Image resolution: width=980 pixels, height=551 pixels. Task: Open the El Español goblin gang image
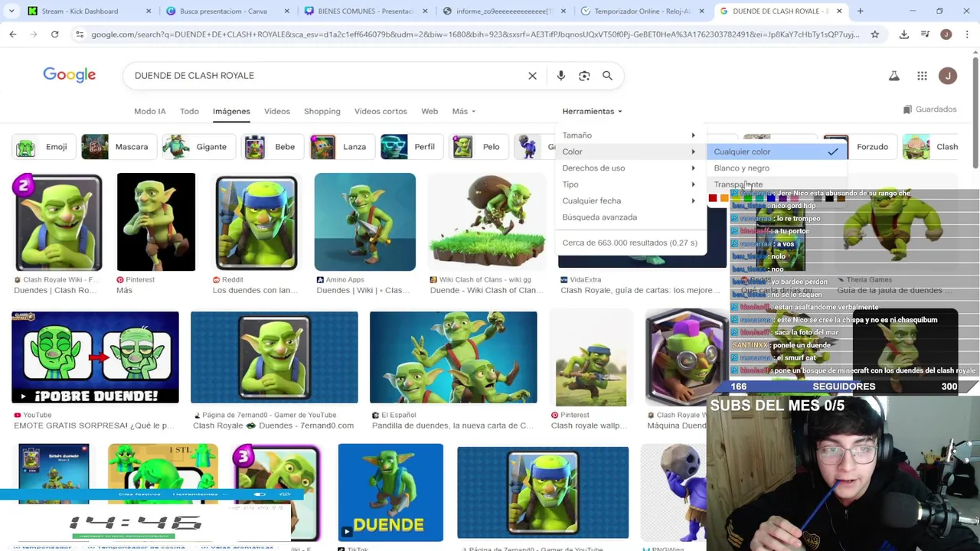tap(453, 357)
